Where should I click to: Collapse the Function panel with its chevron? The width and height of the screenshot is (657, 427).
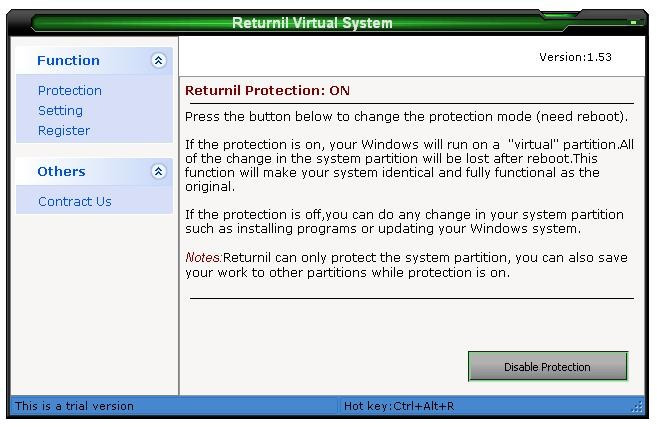(158, 61)
